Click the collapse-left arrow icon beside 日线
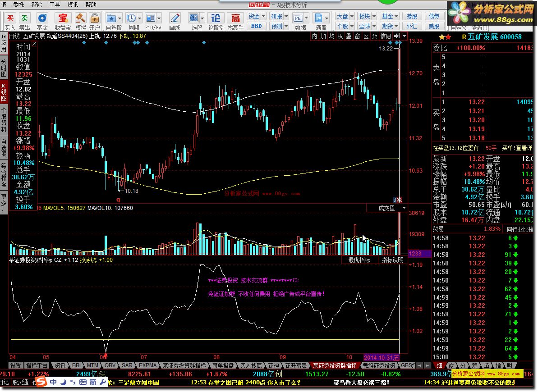538x392 pixels. [4, 36]
